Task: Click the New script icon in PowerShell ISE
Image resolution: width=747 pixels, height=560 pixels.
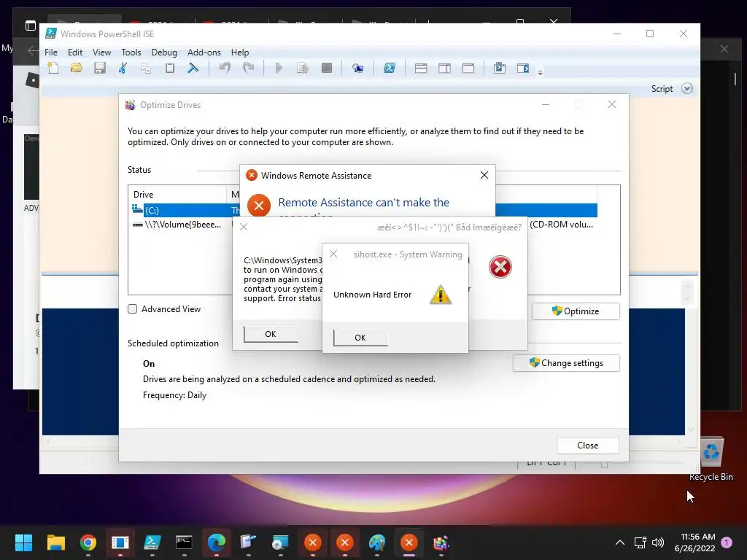Action: coord(53,68)
